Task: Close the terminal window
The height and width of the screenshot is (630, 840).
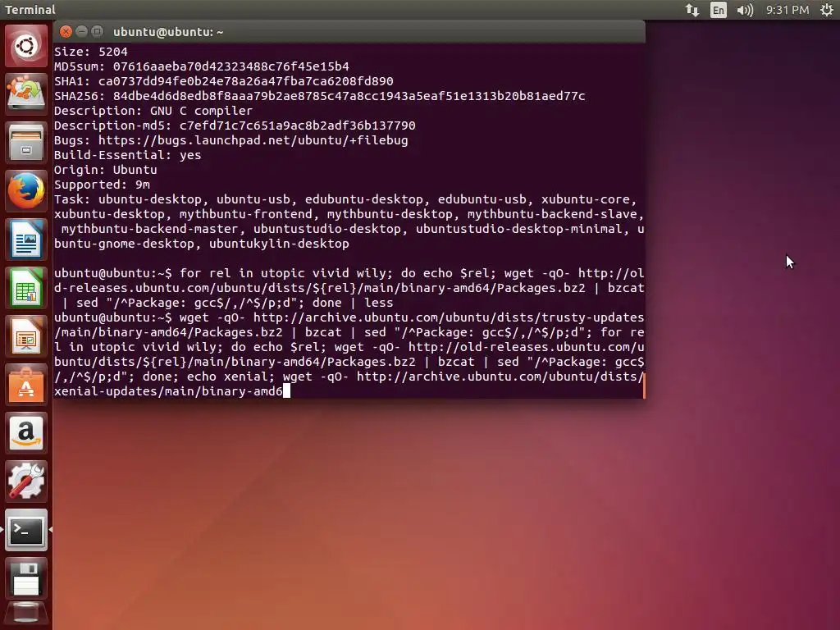Action: [x=66, y=32]
